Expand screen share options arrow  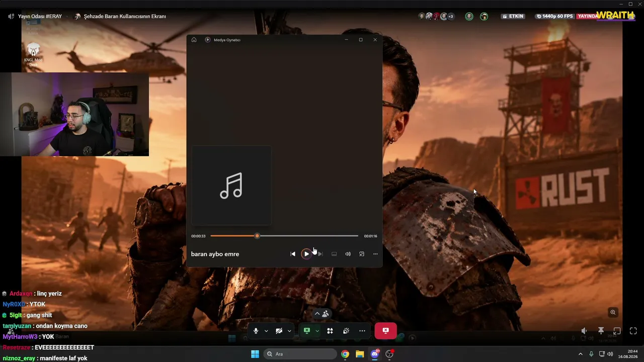click(317, 331)
